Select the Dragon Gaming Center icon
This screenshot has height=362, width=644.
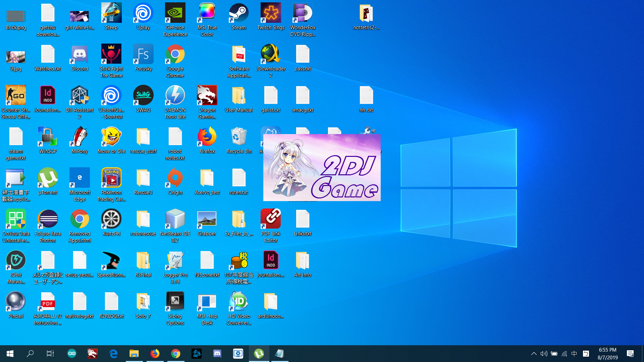207,103
